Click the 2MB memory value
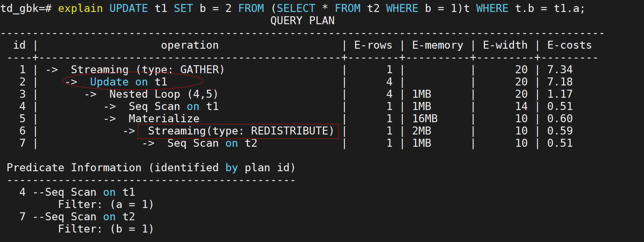 (421, 131)
